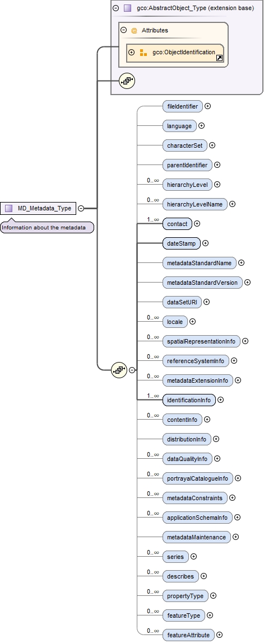Collapse the main sequence of child elements

pyautogui.click(x=132, y=370)
